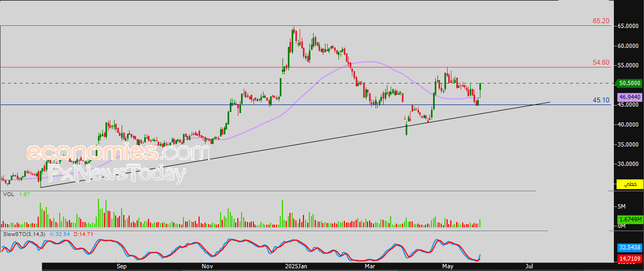Viewport: 644px width, 271px height.
Task: Select the red 14.7109 stochastic tag
Action: [629, 259]
